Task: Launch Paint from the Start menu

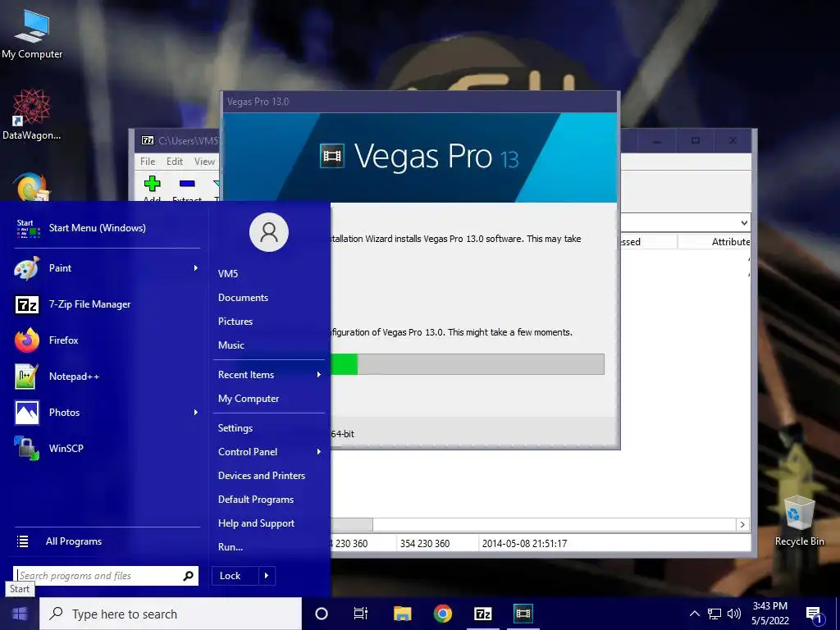Action: (106, 268)
